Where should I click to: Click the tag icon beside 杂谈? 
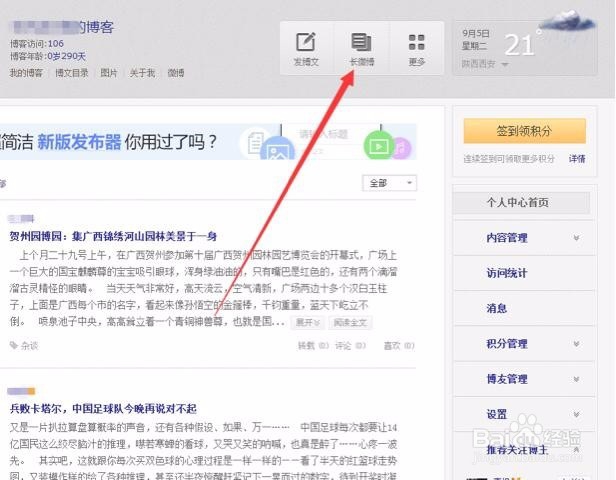[14, 345]
